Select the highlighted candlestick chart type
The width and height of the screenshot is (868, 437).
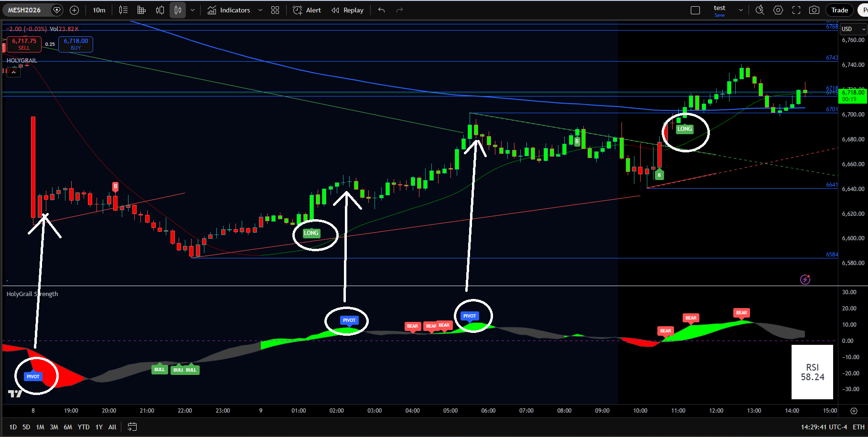[x=178, y=10]
